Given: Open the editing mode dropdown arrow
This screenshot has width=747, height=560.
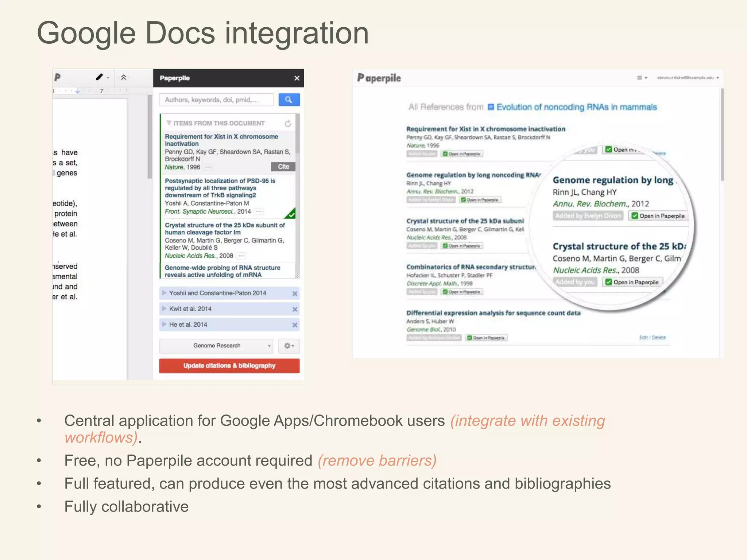Looking at the screenshot, I should (x=108, y=78).
